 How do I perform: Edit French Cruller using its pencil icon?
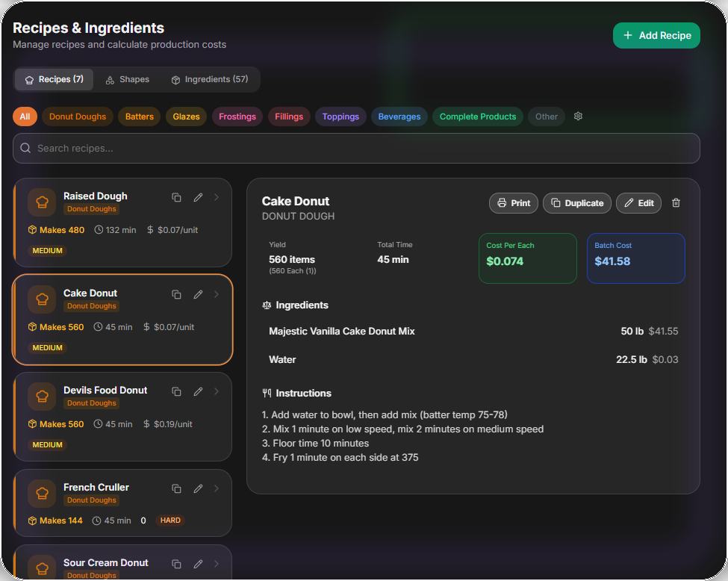point(198,488)
